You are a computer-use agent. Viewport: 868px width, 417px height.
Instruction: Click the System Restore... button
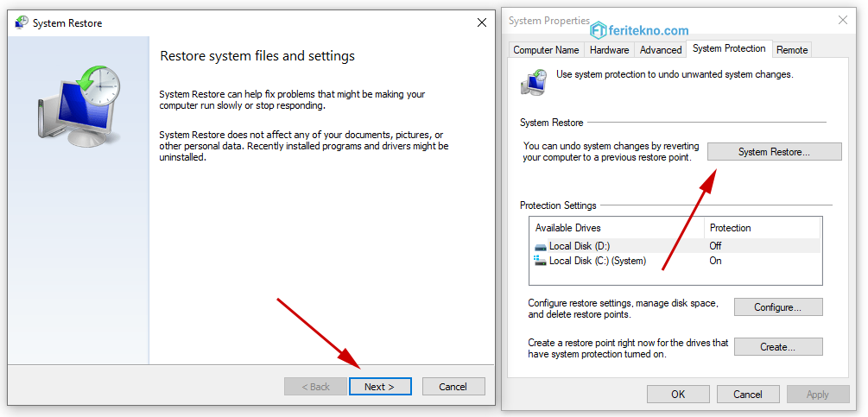[775, 152]
